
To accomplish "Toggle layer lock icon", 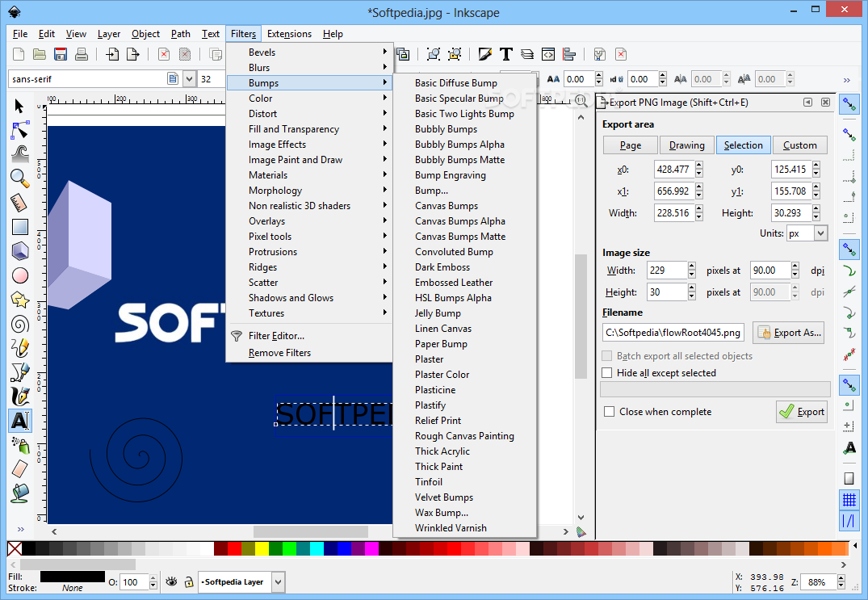I will point(189,581).
